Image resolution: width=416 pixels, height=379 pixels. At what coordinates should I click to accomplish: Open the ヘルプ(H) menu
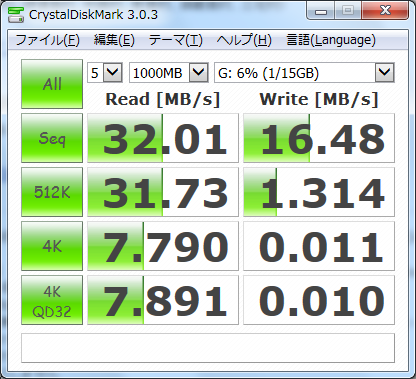point(244,40)
